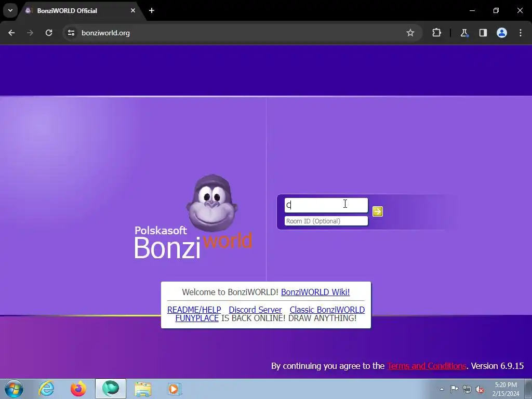Close the BonziWORLD Official tab

point(133,10)
